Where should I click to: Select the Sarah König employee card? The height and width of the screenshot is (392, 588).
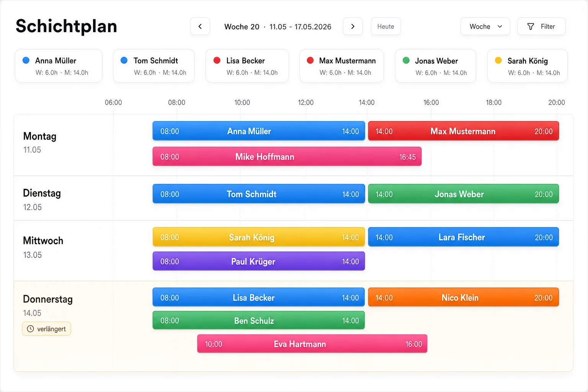(527, 66)
